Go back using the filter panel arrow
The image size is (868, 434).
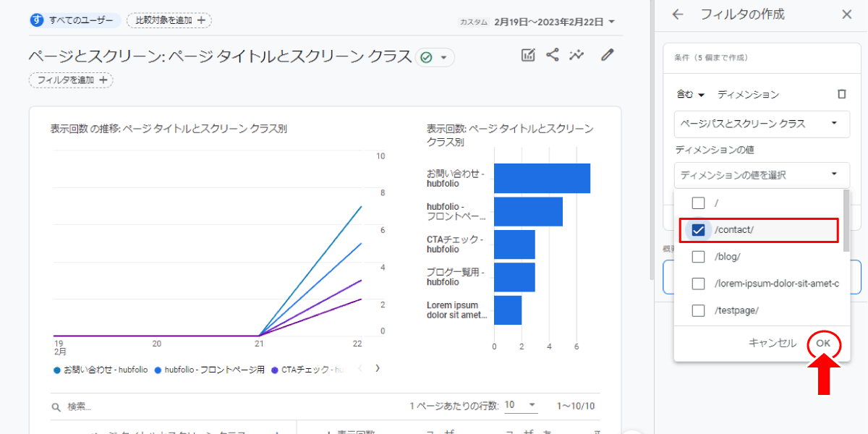(x=678, y=14)
